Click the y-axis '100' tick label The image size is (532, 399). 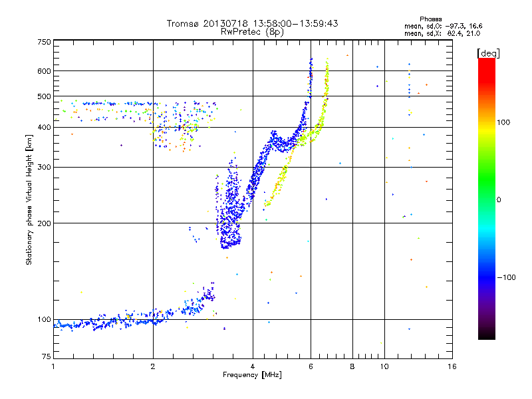44,320
